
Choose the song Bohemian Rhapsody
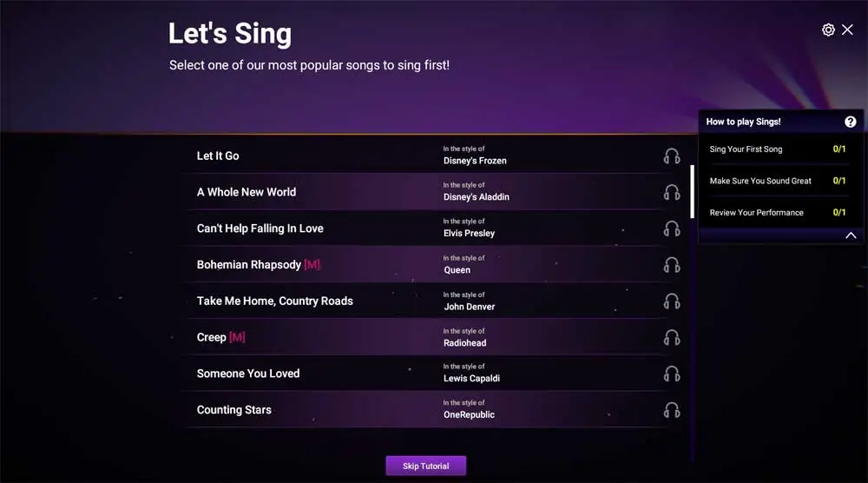tap(249, 265)
